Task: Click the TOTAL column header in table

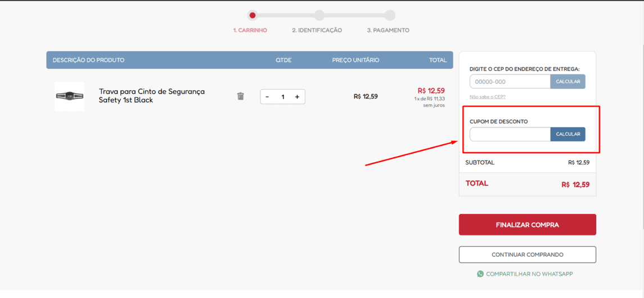Action: pos(438,60)
